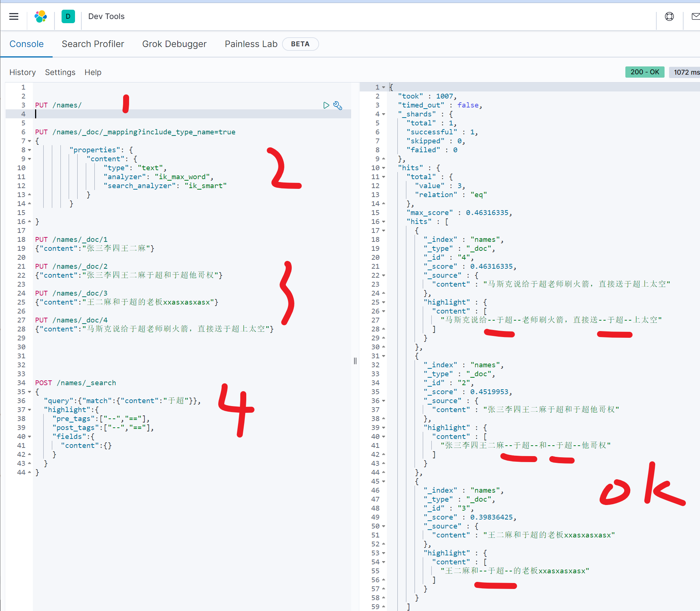700x611 pixels.
Task: Click the panel resize divider handle
Action: coord(355,361)
